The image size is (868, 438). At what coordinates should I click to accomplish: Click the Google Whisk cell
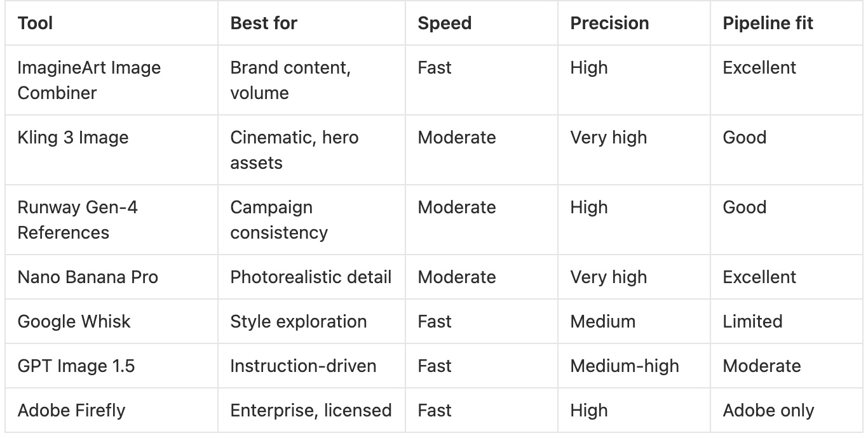point(74,322)
